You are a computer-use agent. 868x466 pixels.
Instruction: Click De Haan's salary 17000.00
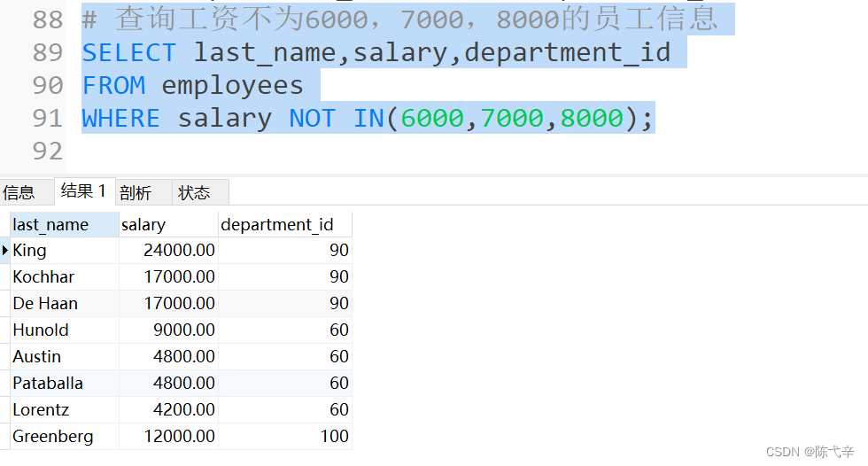click(x=169, y=303)
